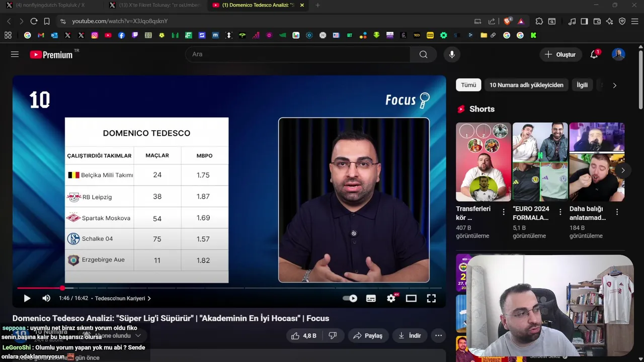
Task: Open the YouTube guide hamburger menu
Action: [x=15, y=54]
